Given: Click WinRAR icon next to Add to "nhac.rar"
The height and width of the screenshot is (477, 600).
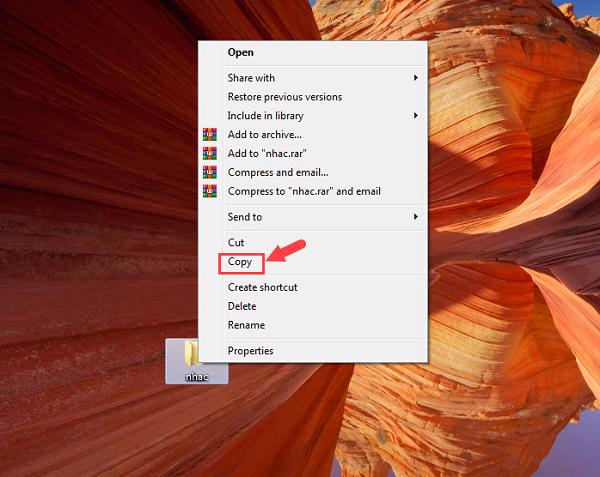Looking at the screenshot, I should tap(209, 154).
